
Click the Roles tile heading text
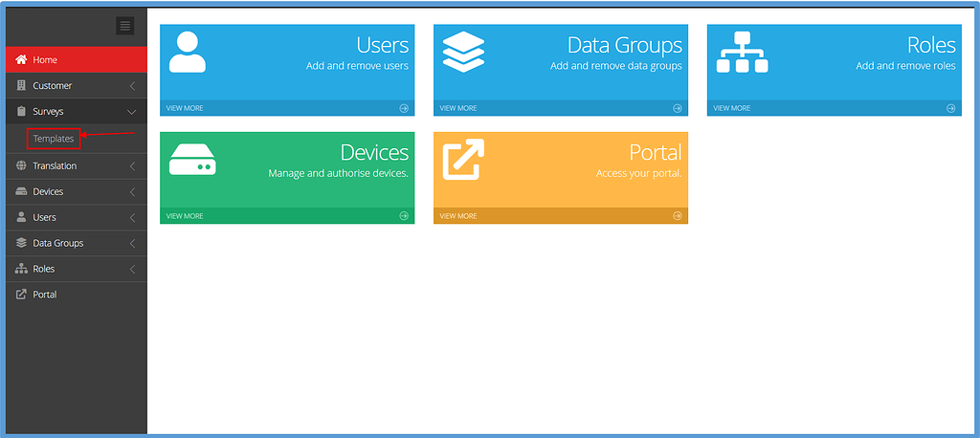(930, 45)
